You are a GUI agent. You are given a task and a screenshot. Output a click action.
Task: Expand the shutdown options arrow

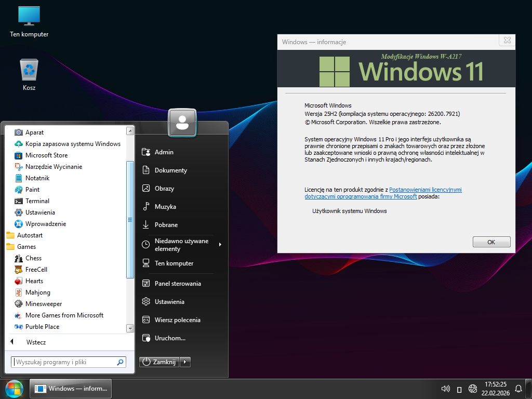point(185,362)
